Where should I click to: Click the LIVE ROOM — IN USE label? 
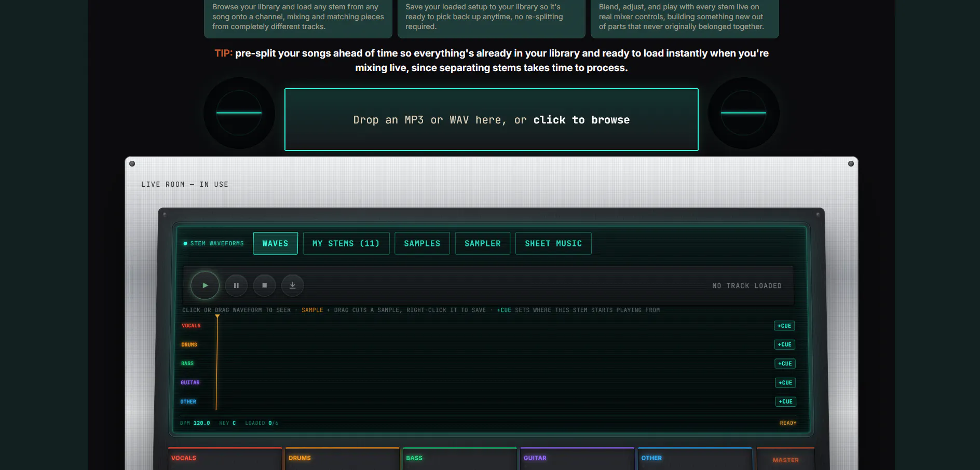click(185, 185)
